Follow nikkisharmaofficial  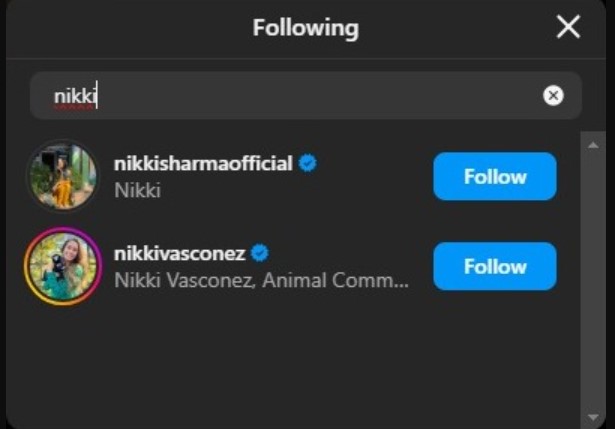pos(494,177)
